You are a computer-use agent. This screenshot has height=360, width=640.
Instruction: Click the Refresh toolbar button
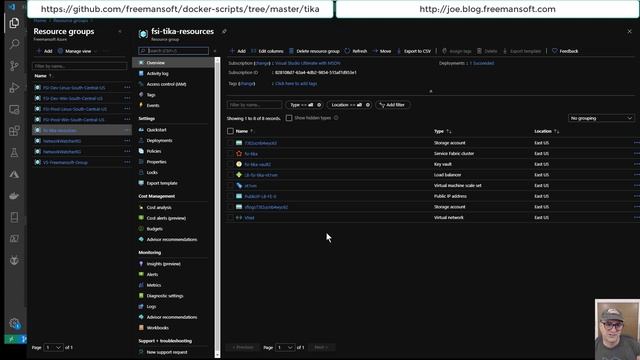click(356, 51)
